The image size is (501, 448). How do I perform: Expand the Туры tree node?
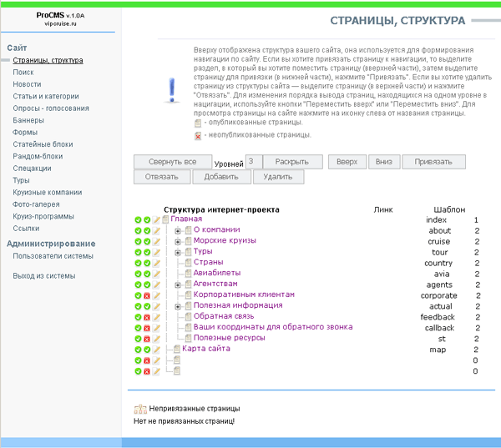178,253
